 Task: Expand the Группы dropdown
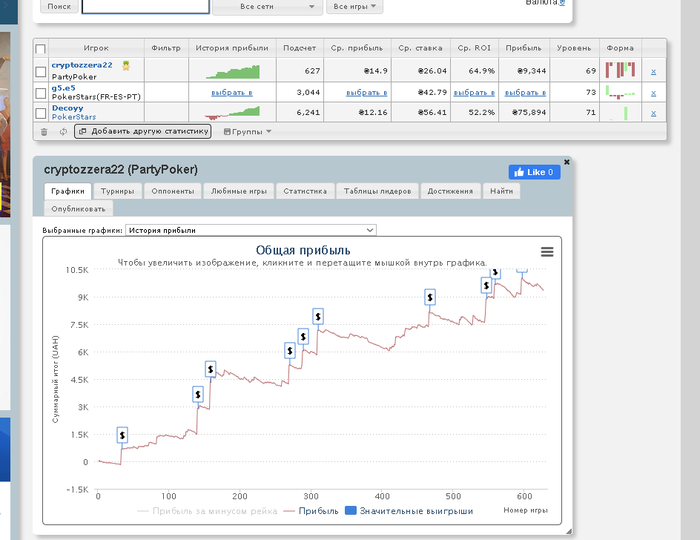point(247,132)
